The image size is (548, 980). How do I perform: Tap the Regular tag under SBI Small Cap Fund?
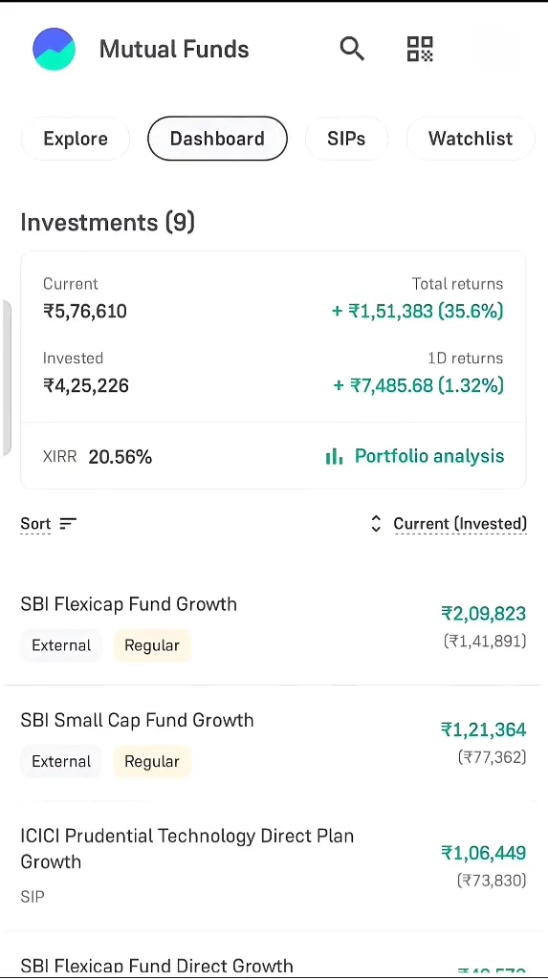point(152,762)
